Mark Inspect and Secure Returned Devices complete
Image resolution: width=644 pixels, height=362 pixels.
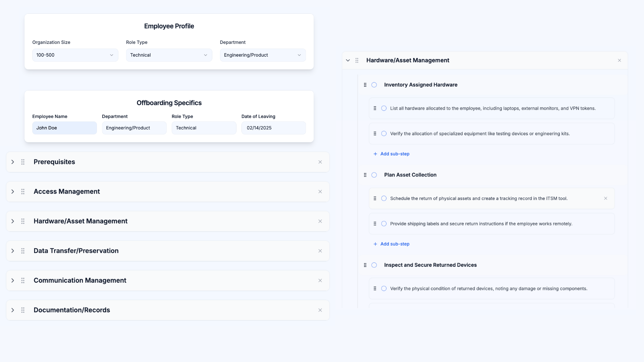tap(374, 265)
